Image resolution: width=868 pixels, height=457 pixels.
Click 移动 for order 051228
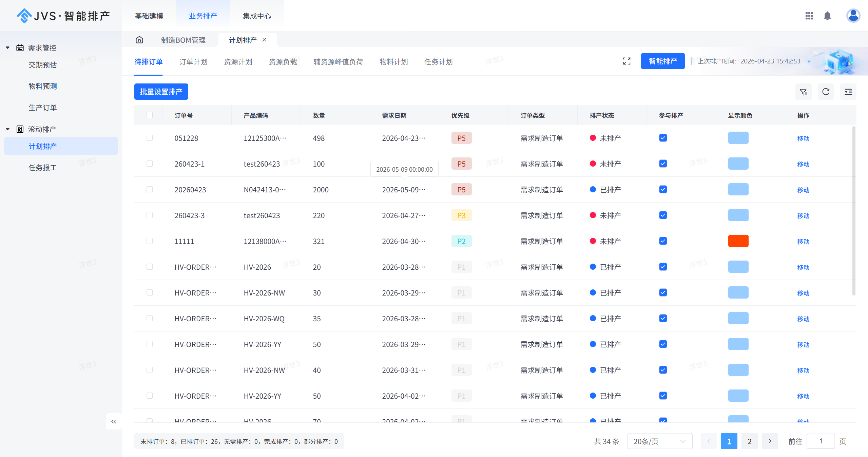point(803,138)
